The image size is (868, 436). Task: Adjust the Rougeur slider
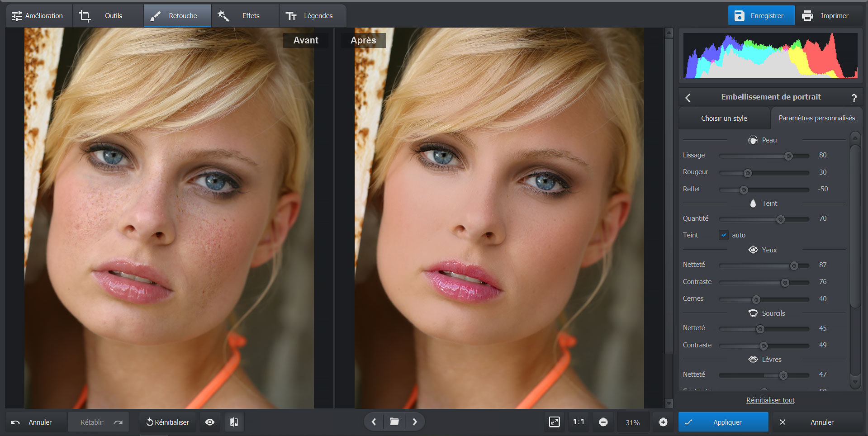click(764, 173)
